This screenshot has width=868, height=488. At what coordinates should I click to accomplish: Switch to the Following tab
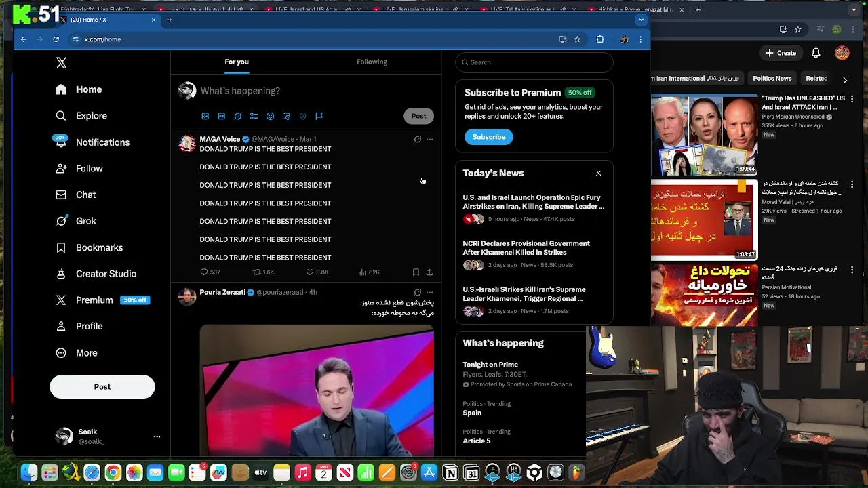pyautogui.click(x=372, y=62)
